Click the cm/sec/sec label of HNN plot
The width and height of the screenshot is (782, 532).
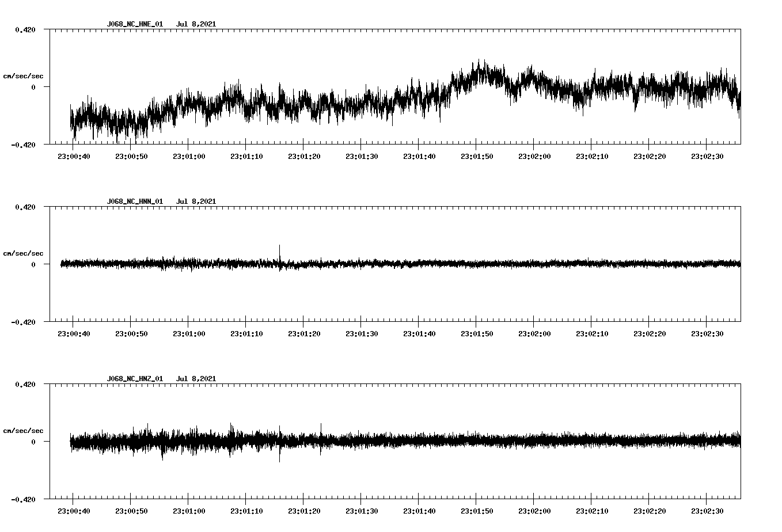point(23,253)
